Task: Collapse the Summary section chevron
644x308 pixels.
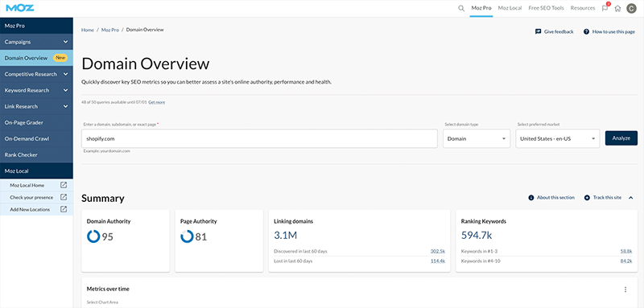Action: pyautogui.click(x=631, y=198)
